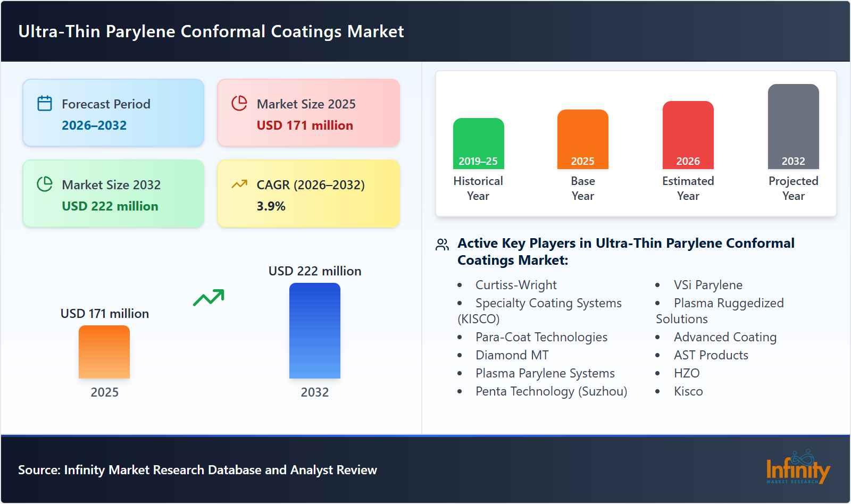Image resolution: width=851 pixels, height=504 pixels.
Task: Click the title Ultra-Thin Parylene Conformal Coatings Market
Action: 211,31
